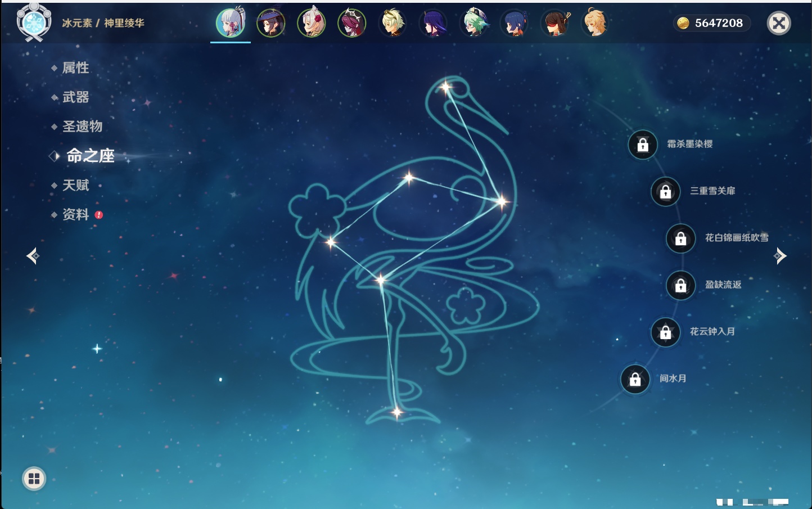Go to previous character with the left arrow
Screen dimensions: 812x509
33,256
